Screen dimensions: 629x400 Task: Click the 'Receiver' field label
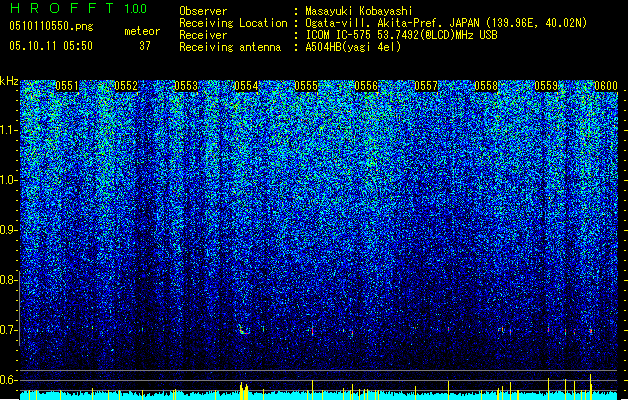pos(203,35)
